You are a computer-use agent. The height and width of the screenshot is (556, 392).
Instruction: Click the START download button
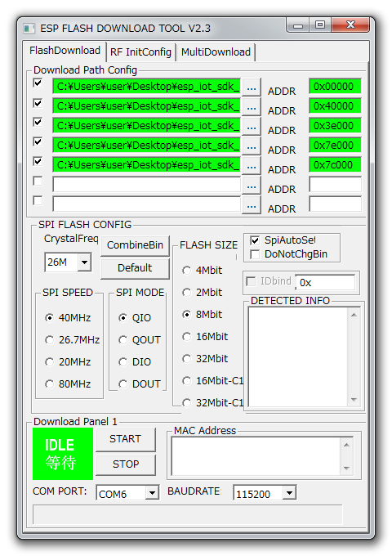[125, 439]
